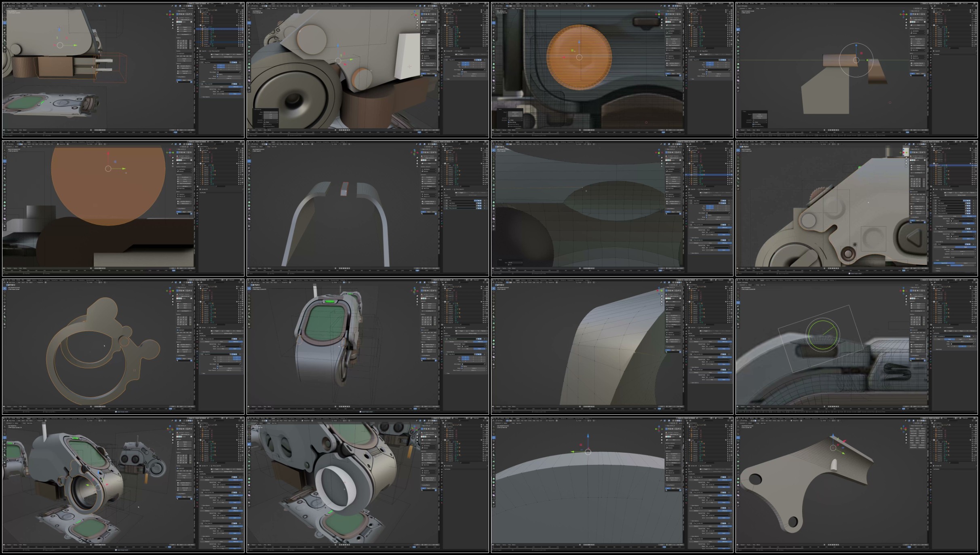Select the frame showing round dial and white wedge
Image resolution: width=980 pixels, height=555 pixels.
[x=368, y=70]
